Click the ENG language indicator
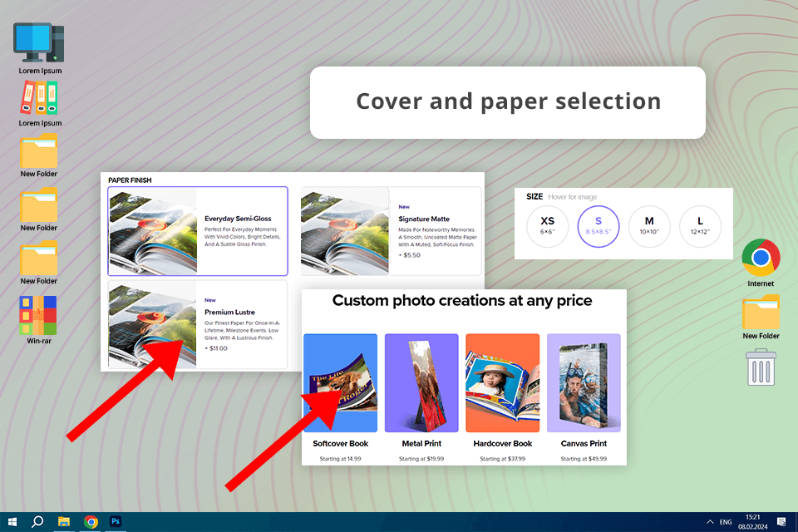The image size is (798, 532). (726, 522)
